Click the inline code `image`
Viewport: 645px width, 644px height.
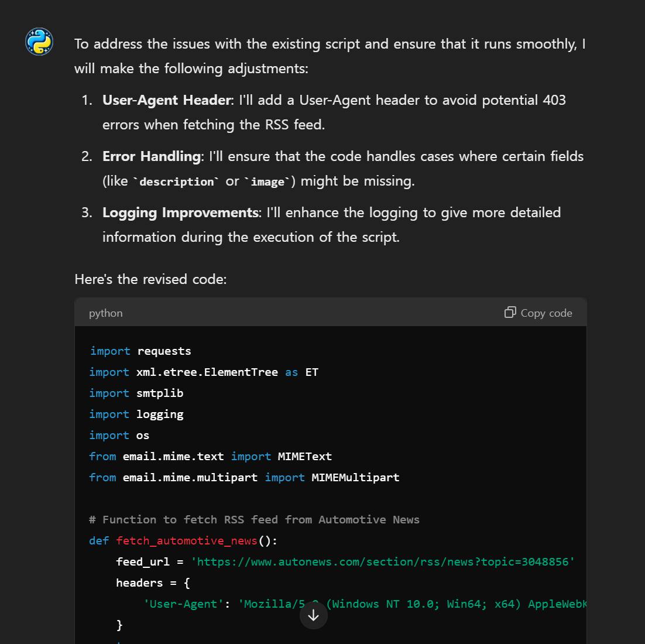click(x=267, y=181)
